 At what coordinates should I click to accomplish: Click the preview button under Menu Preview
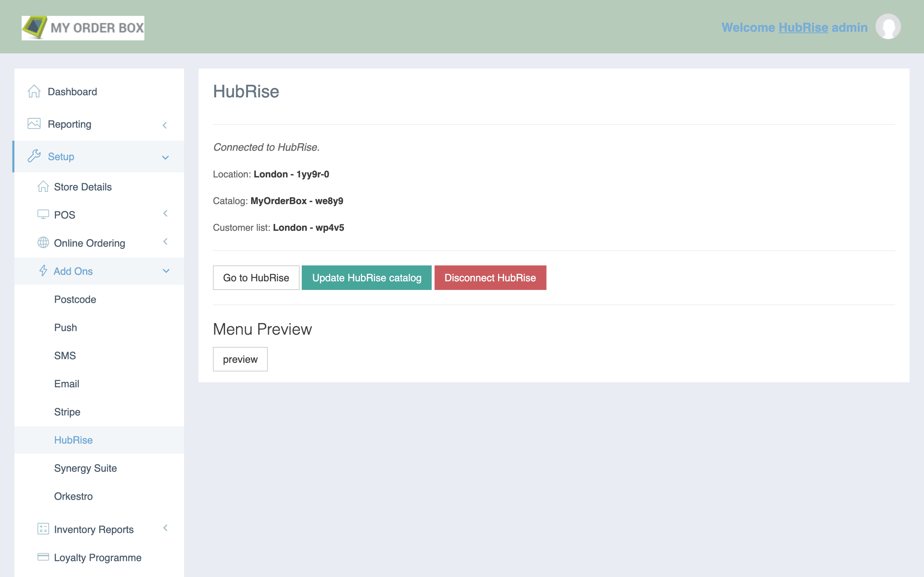click(240, 359)
